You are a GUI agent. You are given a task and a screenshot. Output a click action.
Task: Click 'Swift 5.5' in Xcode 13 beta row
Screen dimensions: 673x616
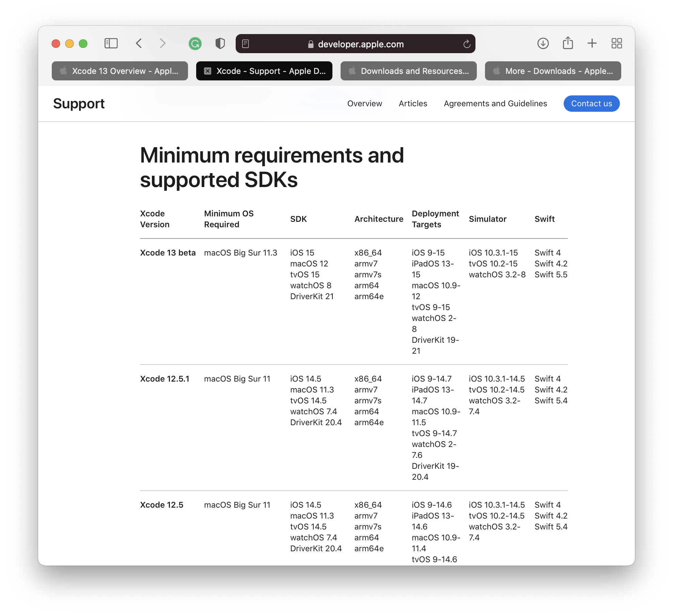551,275
